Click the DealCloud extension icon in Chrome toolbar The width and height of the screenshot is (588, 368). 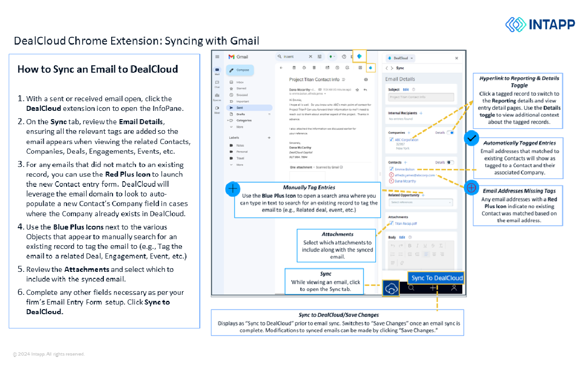coord(359,56)
